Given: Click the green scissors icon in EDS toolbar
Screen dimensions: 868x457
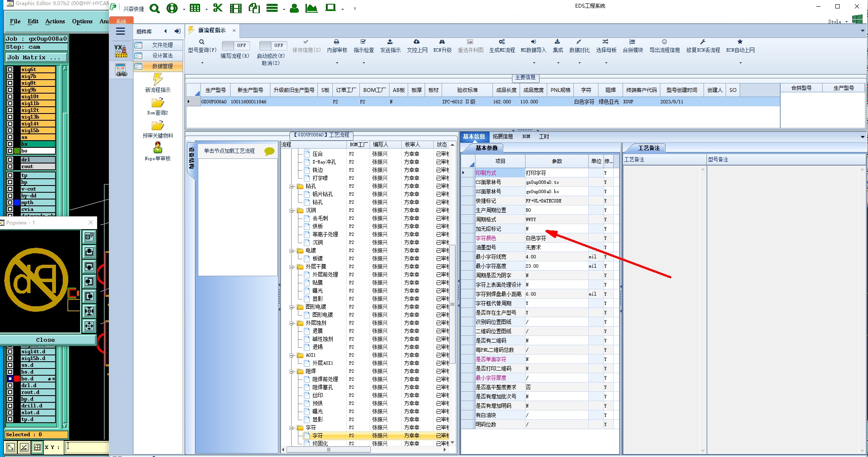Looking at the screenshot, I should click(218, 8).
